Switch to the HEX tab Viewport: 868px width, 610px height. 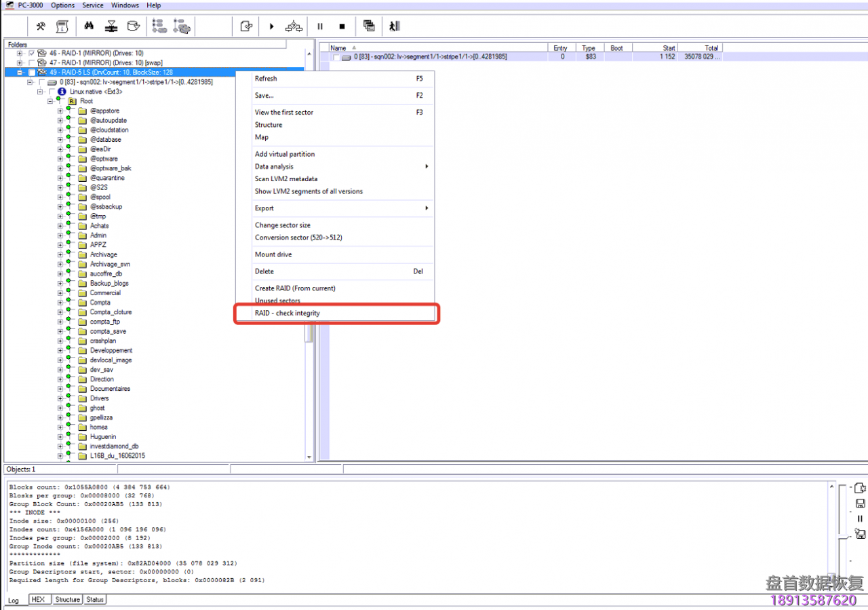coord(38,600)
